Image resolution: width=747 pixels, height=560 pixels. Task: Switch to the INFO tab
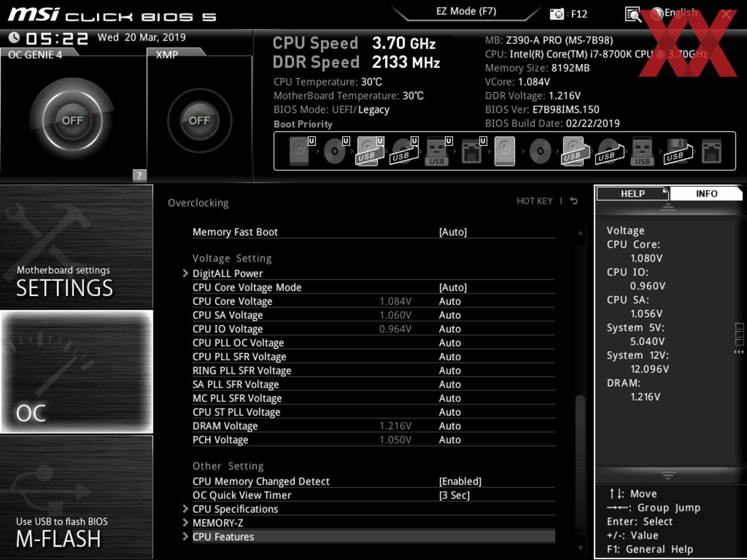[x=706, y=193]
